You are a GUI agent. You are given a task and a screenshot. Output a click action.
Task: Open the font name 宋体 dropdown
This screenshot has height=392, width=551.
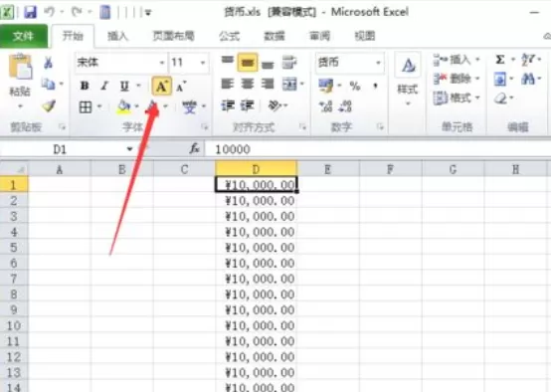click(x=162, y=63)
